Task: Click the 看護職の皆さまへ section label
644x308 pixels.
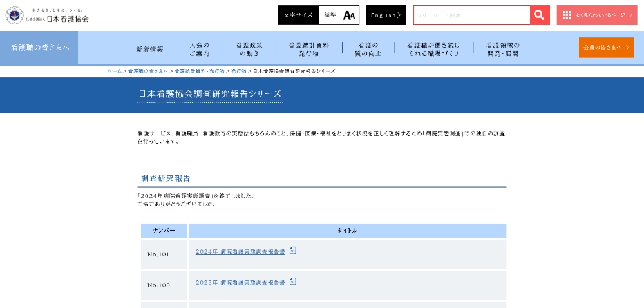Action: pyautogui.click(x=40, y=48)
